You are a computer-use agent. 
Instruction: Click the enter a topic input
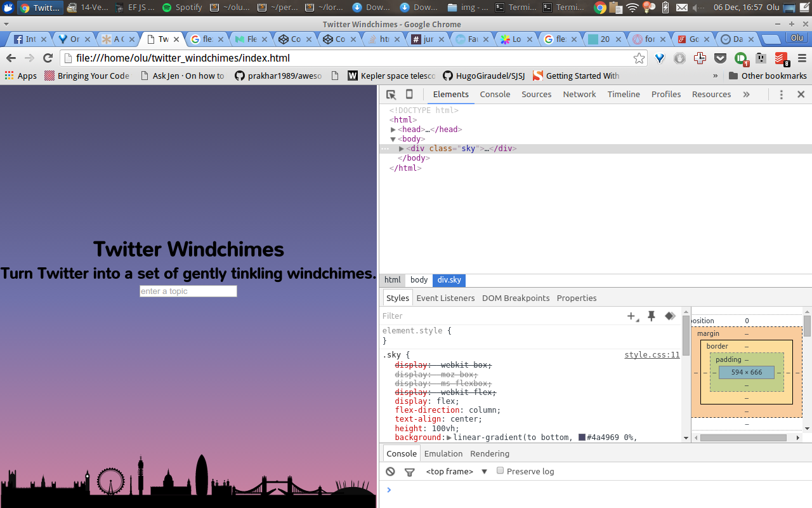pos(188,291)
